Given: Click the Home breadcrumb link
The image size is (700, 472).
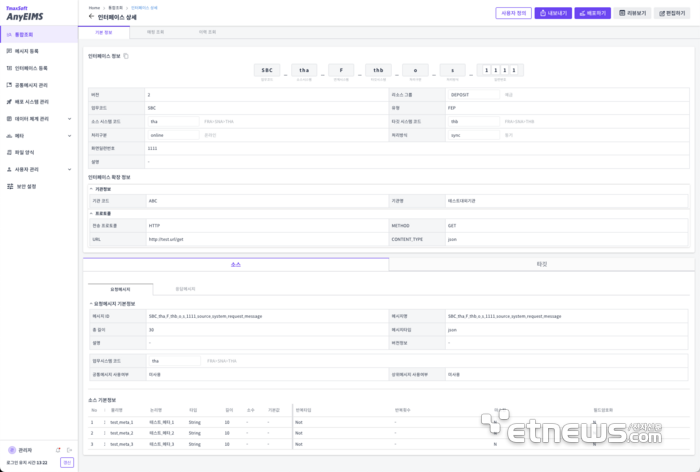Looking at the screenshot, I should pos(94,8).
